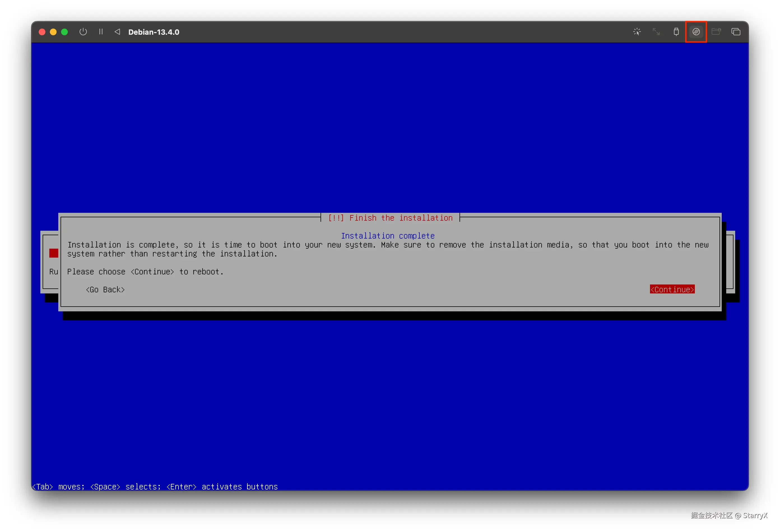Pause the Debian virtual machine
The height and width of the screenshot is (532, 780).
101,32
